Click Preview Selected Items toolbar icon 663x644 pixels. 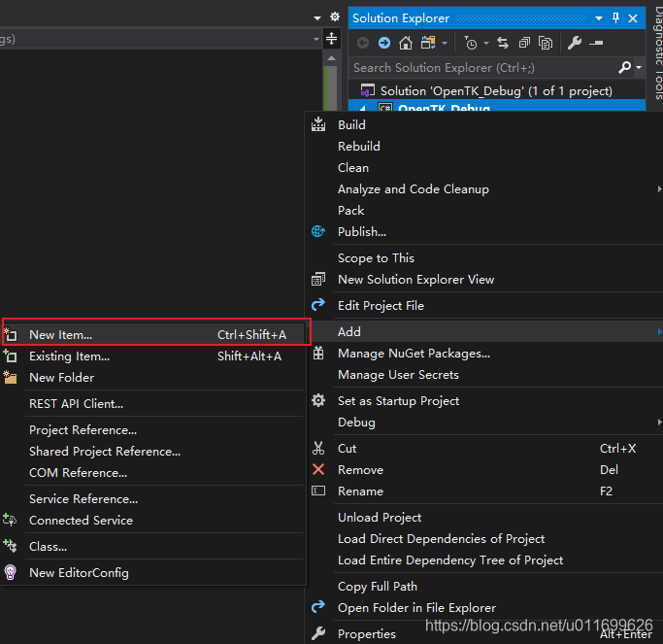(x=596, y=43)
